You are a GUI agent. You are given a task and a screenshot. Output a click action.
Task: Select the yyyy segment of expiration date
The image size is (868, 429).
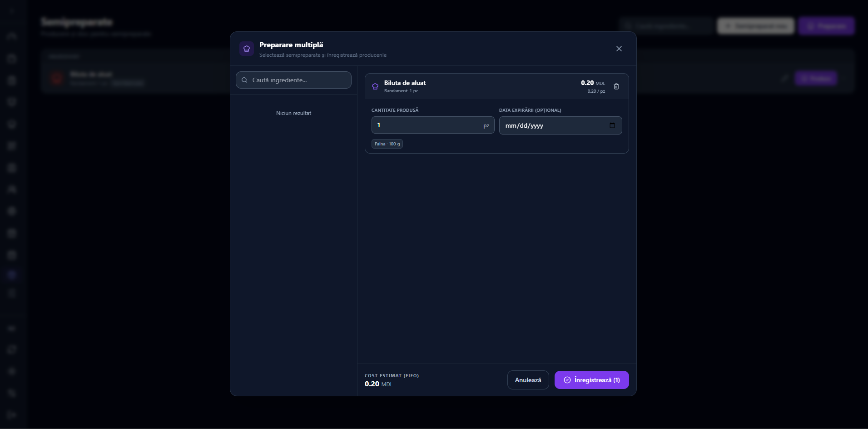[x=537, y=126]
